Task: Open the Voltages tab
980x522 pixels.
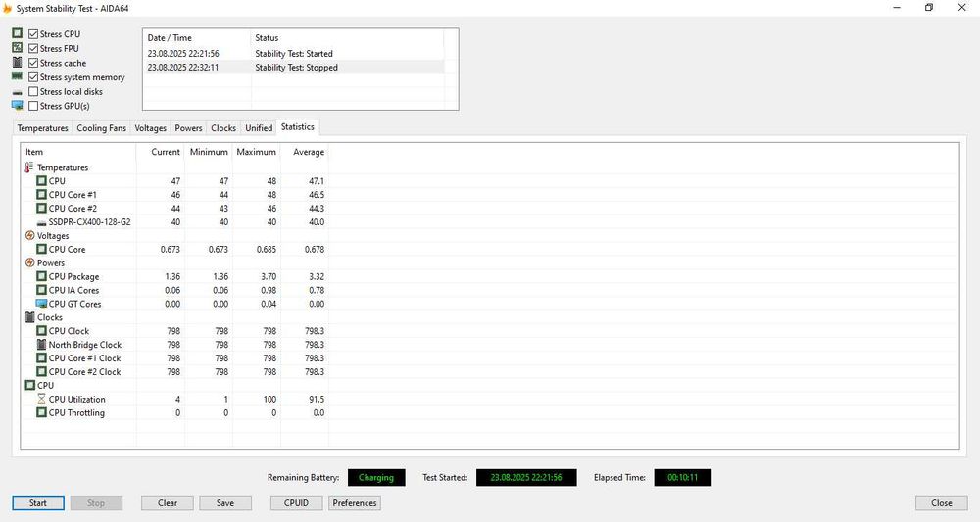Action: (x=151, y=128)
